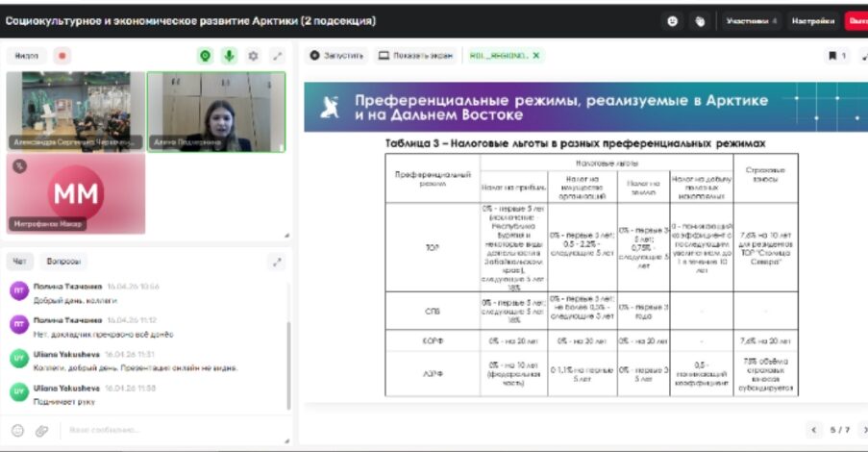The image size is (868, 452).
Task: Open the emoji picker in chat input
Action: [17, 430]
